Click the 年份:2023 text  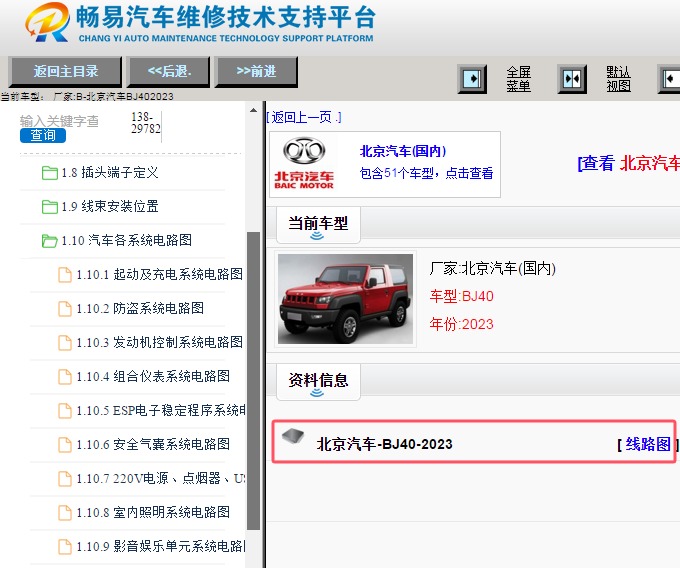pos(461,324)
